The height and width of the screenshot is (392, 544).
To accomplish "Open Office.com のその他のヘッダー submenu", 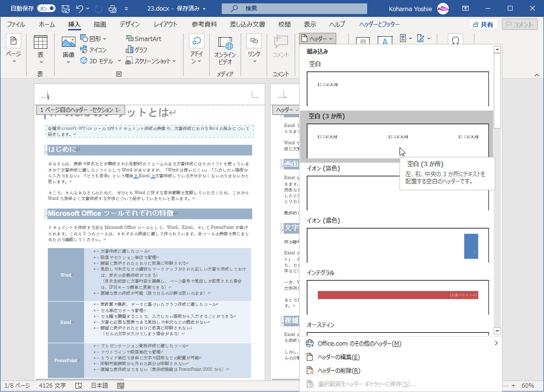I will click(x=401, y=343).
